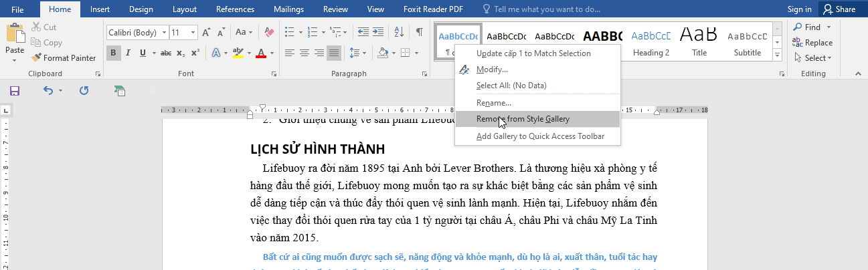The width and height of the screenshot is (868, 270).
Task: Switch to the Design tab
Action: pos(141,9)
